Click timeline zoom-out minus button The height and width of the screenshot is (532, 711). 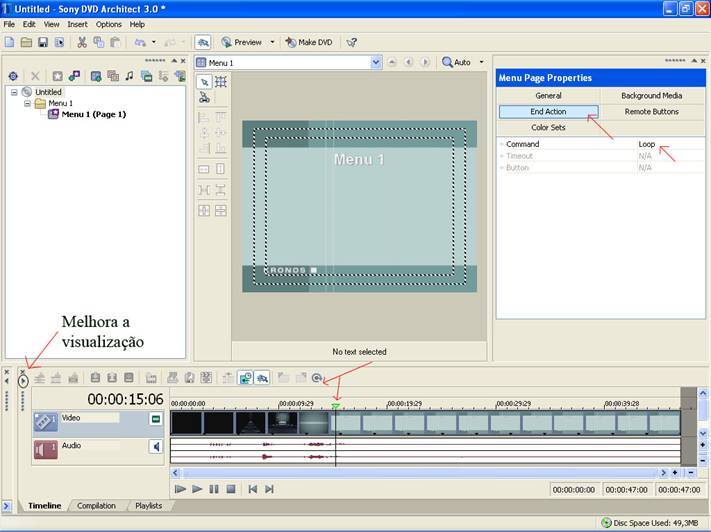(691, 473)
